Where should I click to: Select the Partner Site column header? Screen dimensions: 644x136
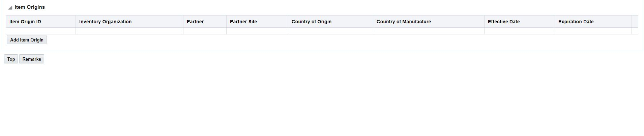pyautogui.click(x=243, y=22)
